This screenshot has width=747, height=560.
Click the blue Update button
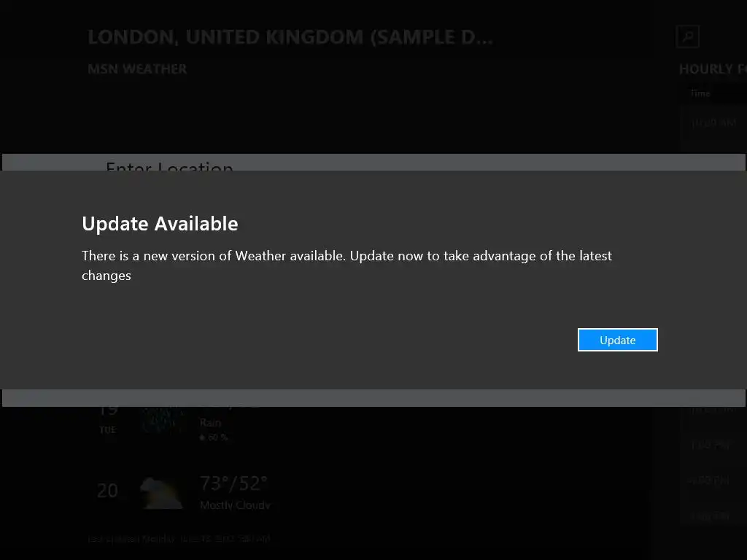pyautogui.click(x=617, y=340)
